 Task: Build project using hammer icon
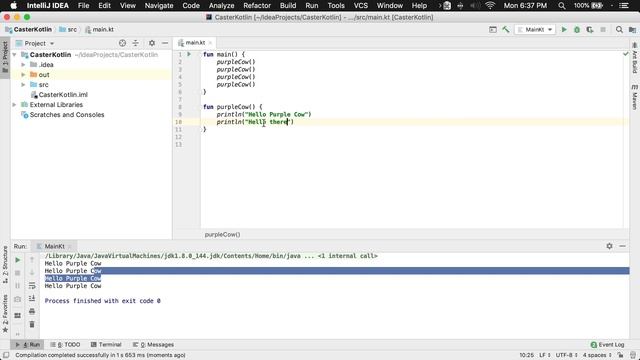[x=506, y=29]
